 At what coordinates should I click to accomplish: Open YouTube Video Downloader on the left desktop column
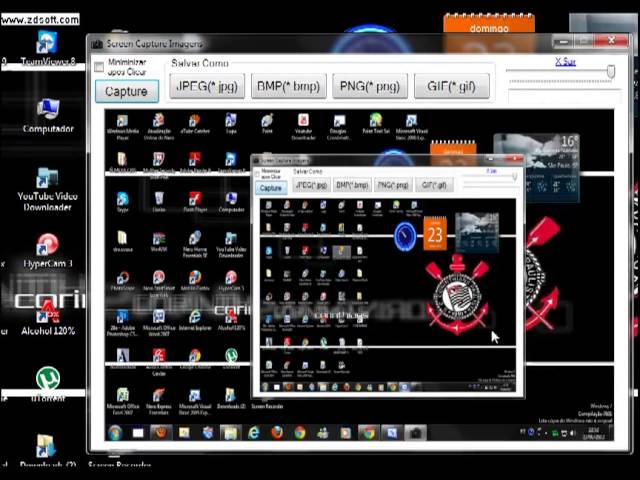(x=47, y=189)
